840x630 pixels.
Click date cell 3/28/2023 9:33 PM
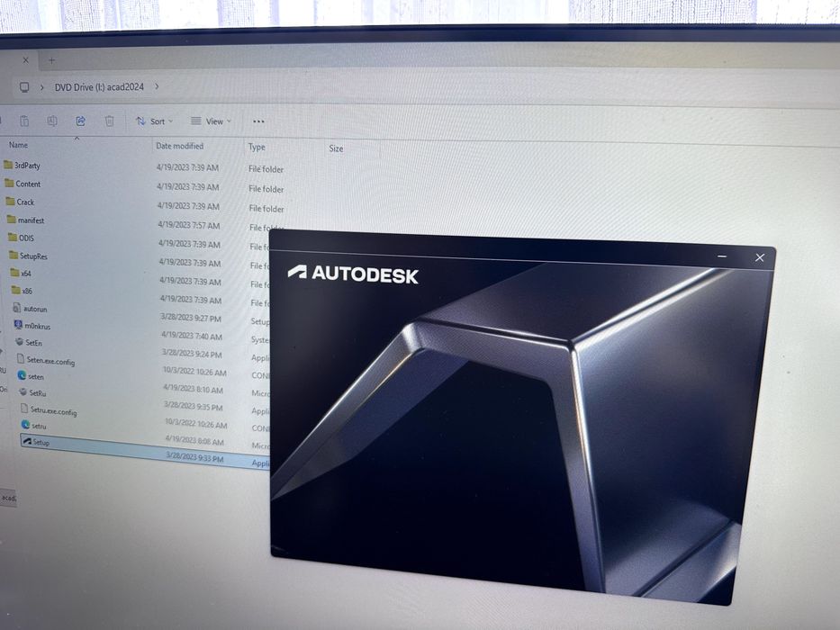click(194, 458)
